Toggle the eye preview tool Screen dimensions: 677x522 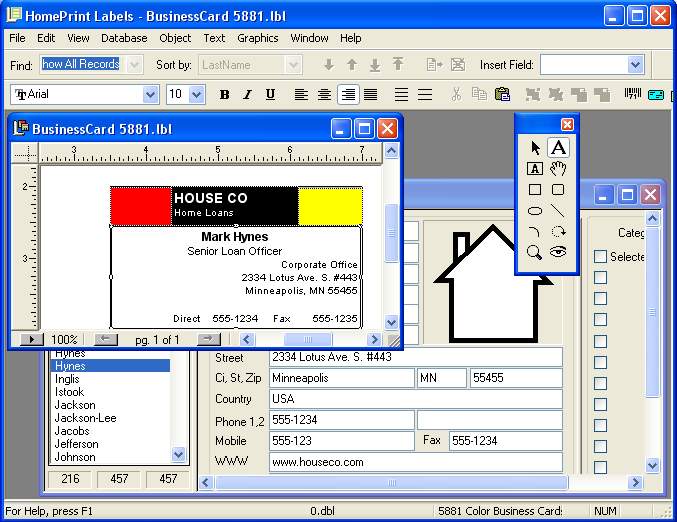pos(558,251)
